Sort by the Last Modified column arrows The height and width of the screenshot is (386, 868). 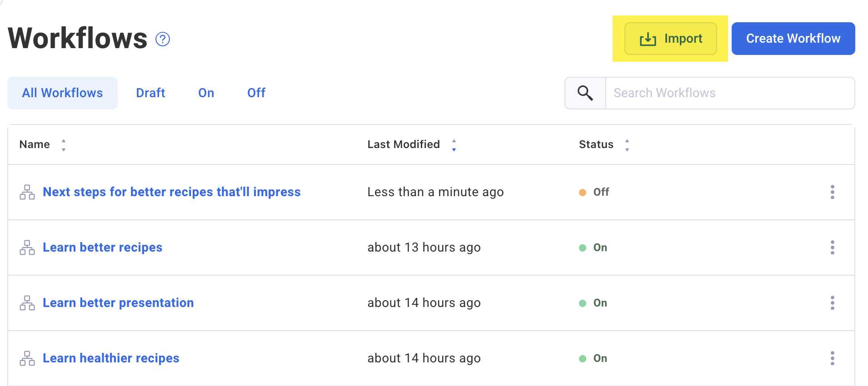pos(454,145)
